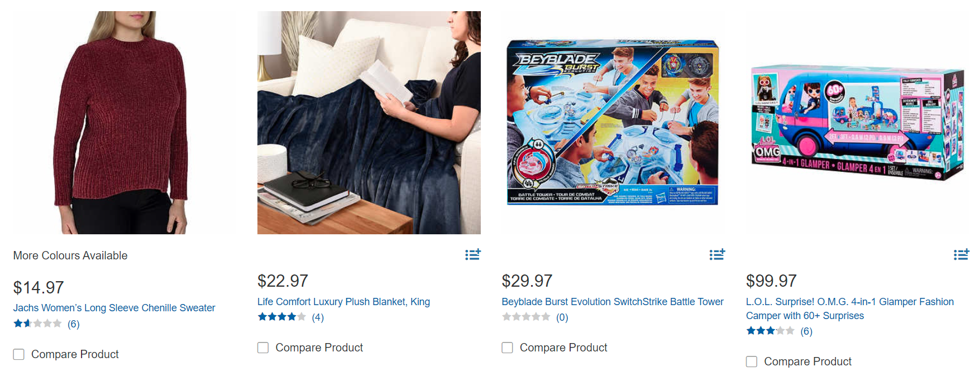This screenshot has height=381, width=980.
Task: Click the Beyblade Burst box image
Action: [x=613, y=122]
